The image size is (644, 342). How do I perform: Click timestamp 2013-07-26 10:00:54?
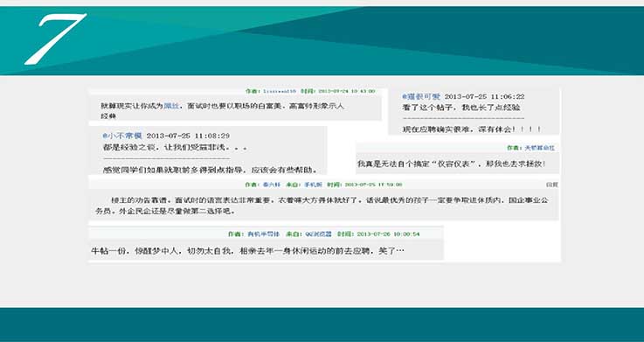(x=389, y=234)
